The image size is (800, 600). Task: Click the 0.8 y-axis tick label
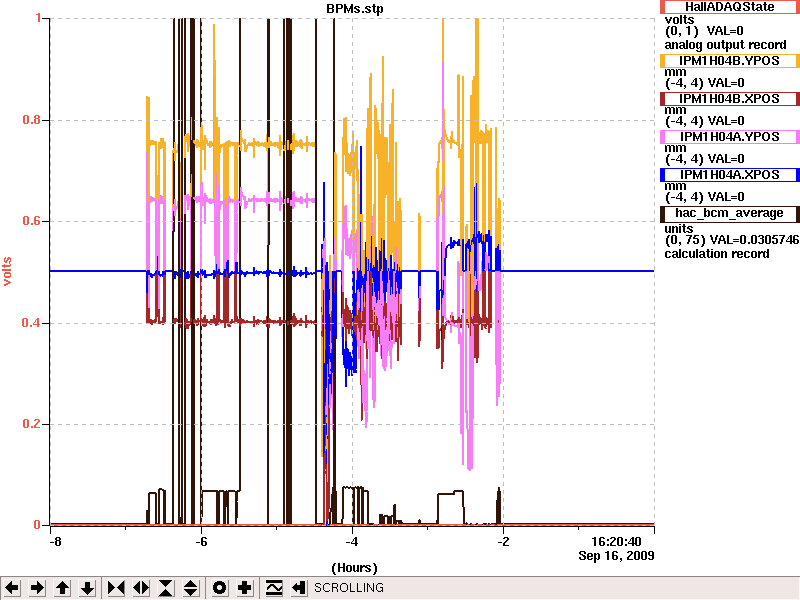click(32, 120)
